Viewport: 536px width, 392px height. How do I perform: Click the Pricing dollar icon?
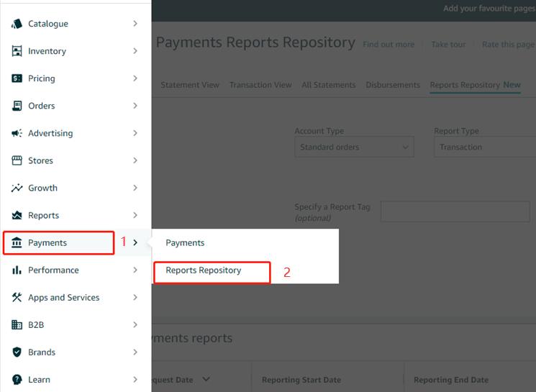coord(17,78)
